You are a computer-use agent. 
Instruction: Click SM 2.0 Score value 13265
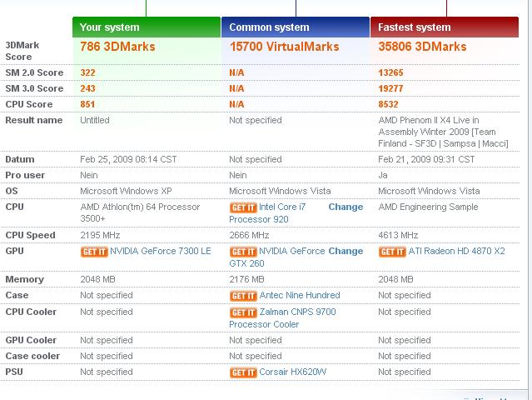[x=390, y=72]
